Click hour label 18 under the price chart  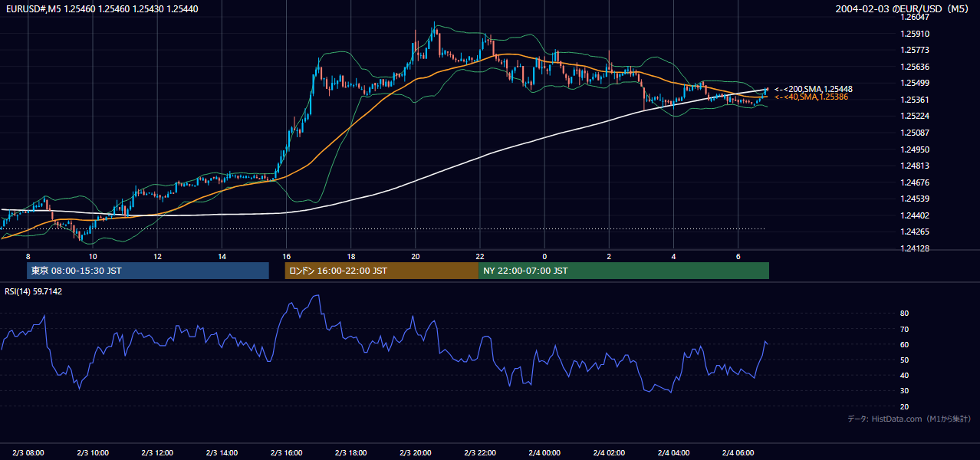tap(350, 256)
